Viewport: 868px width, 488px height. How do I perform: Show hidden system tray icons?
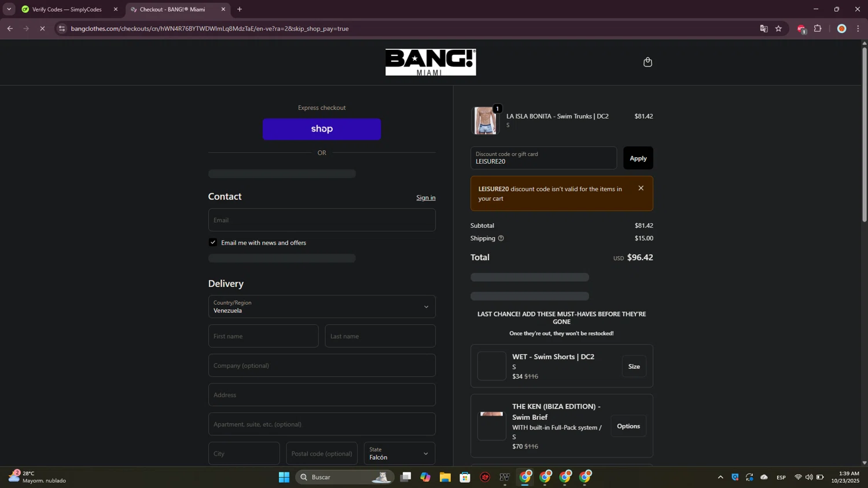coord(720,477)
